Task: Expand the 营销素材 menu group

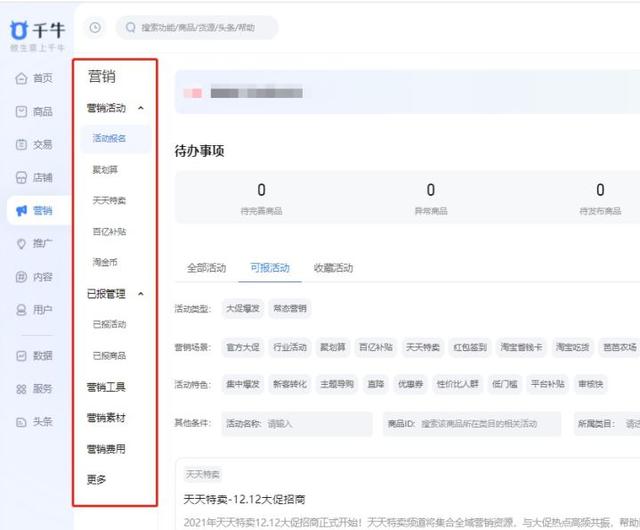Action: coord(106,418)
